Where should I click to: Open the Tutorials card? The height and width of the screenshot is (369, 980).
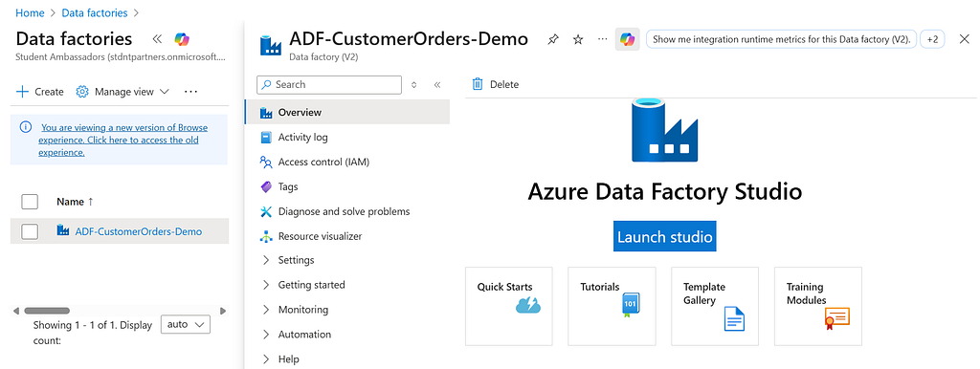(612, 306)
